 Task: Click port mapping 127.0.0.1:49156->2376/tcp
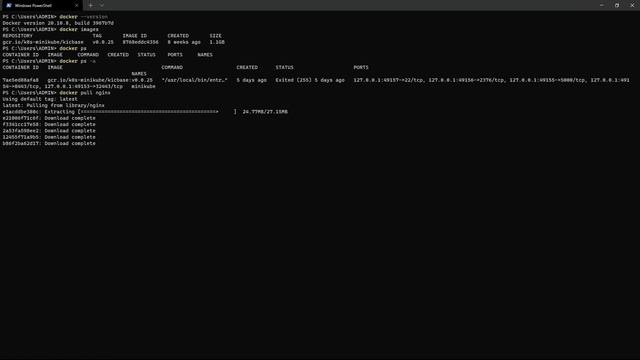point(466,80)
